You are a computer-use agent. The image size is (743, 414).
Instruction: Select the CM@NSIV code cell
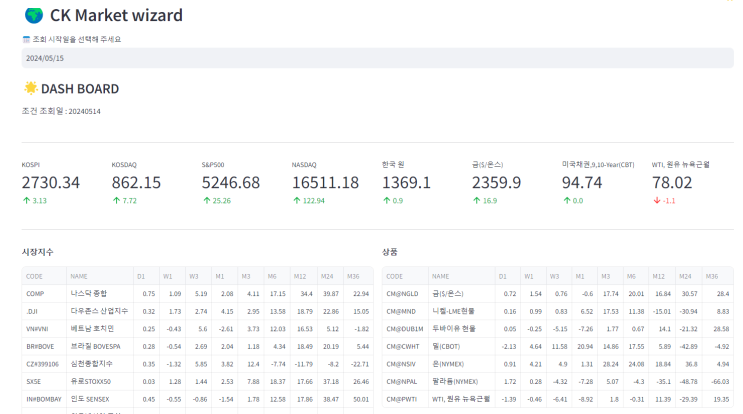coord(405,364)
